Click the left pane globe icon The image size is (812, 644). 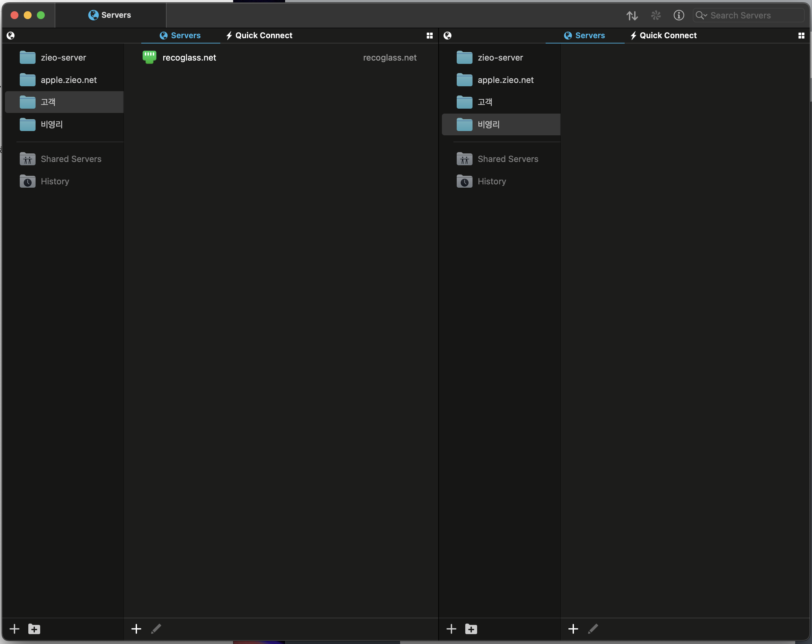click(11, 36)
